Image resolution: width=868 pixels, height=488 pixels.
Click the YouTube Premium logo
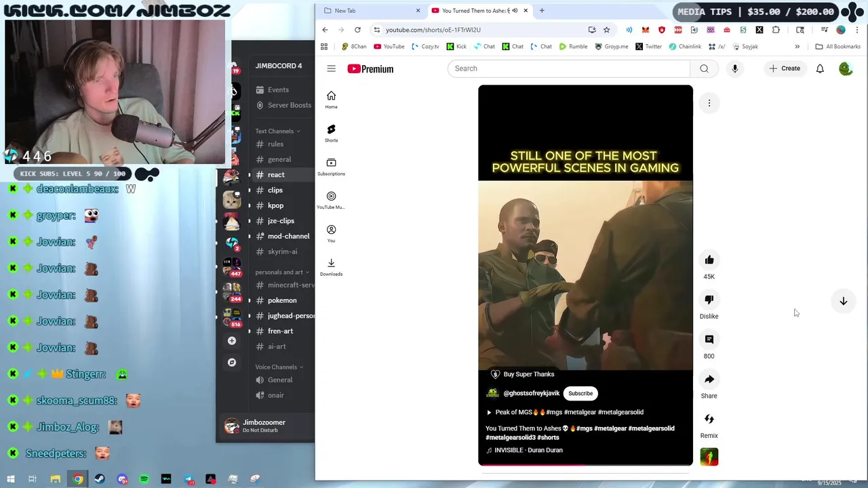pyautogui.click(x=370, y=68)
